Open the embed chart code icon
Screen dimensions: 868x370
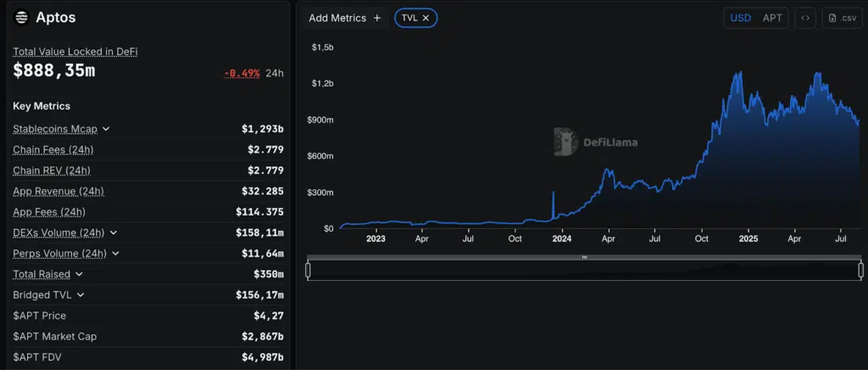click(x=805, y=18)
